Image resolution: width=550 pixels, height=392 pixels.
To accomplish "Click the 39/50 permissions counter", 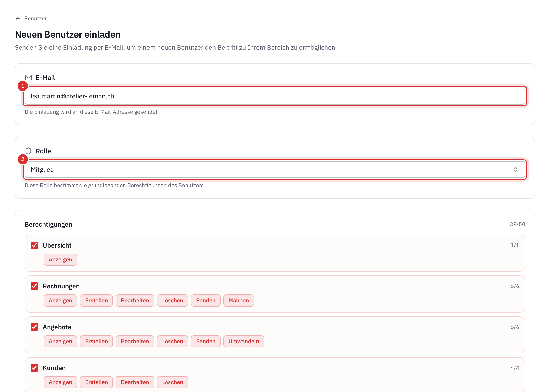I will pos(517,224).
